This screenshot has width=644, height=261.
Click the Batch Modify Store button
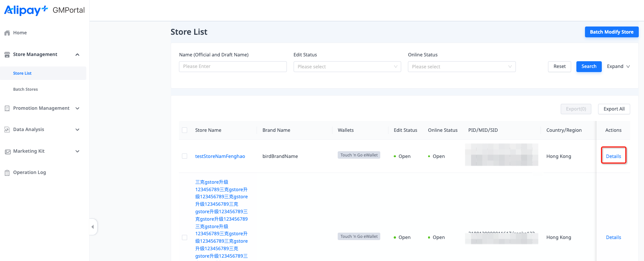[612, 32]
